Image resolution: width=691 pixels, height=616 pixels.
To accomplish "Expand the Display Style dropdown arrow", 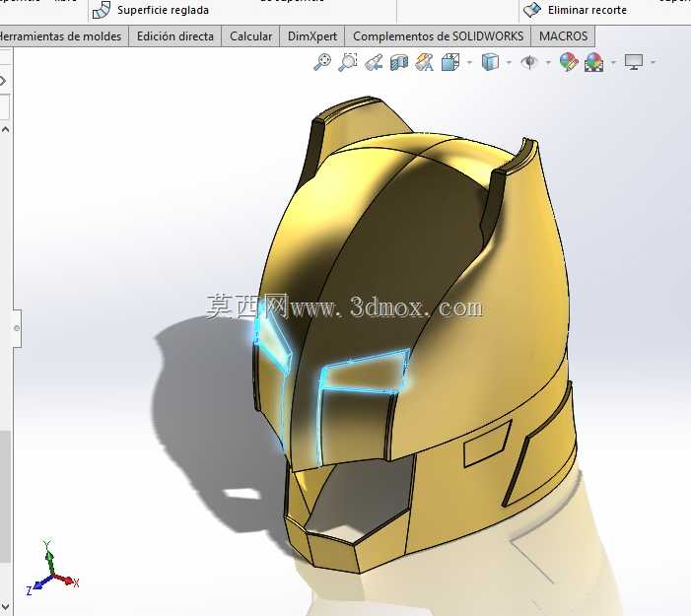I will click(509, 62).
